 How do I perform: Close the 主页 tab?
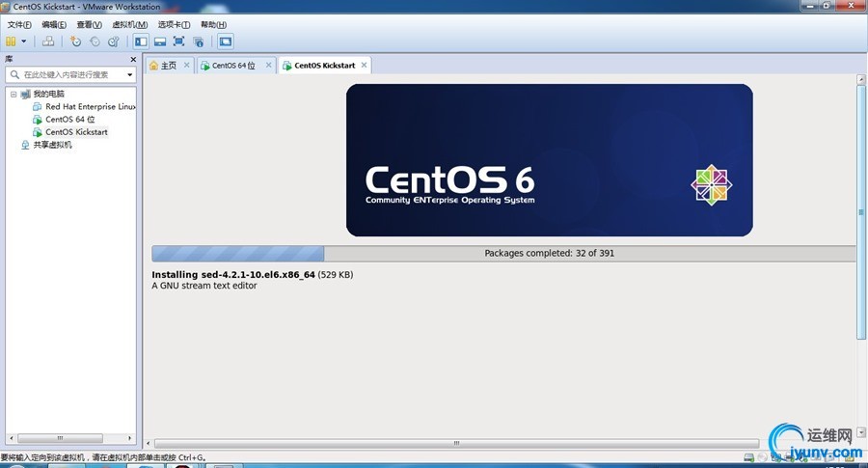pyautogui.click(x=186, y=65)
